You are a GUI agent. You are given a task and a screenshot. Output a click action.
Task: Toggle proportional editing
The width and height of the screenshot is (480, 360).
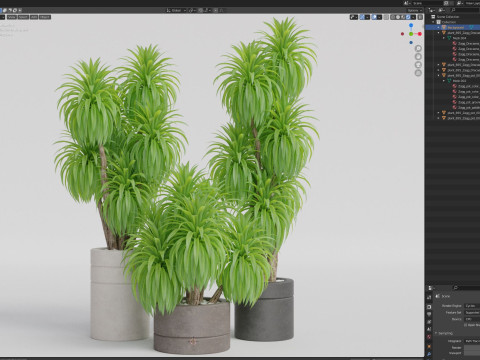tap(215, 10)
